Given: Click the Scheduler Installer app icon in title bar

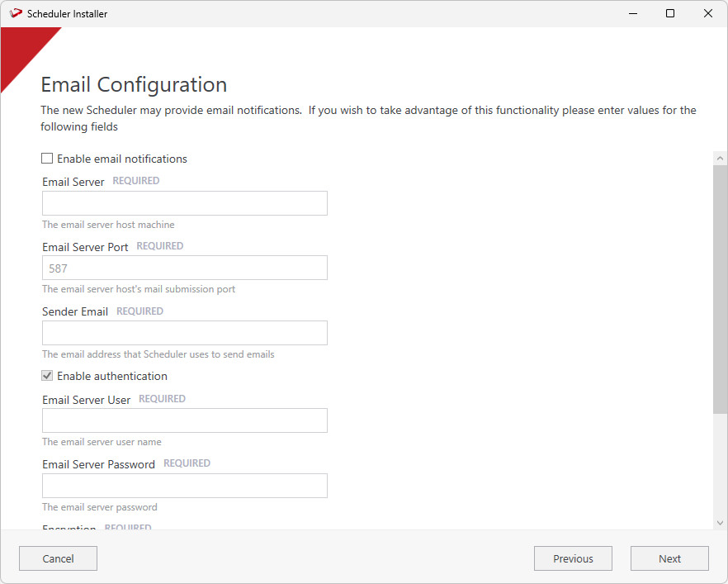Looking at the screenshot, I should (x=15, y=13).
